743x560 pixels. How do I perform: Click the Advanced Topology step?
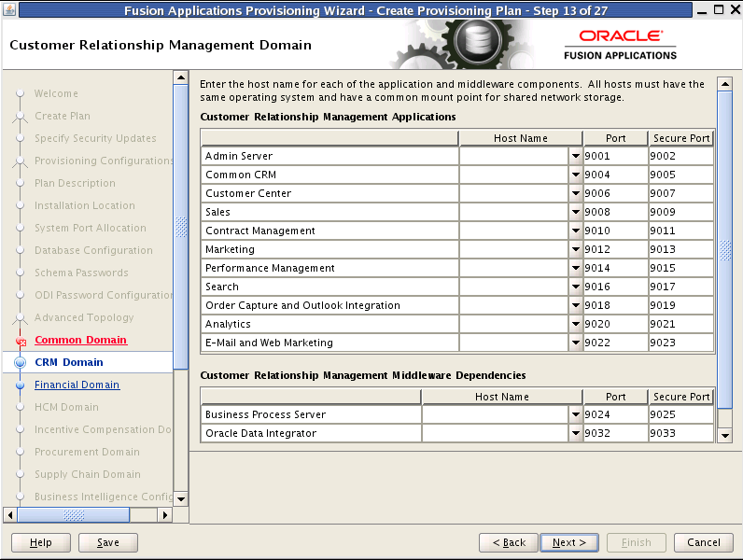(x=84, y=317)
